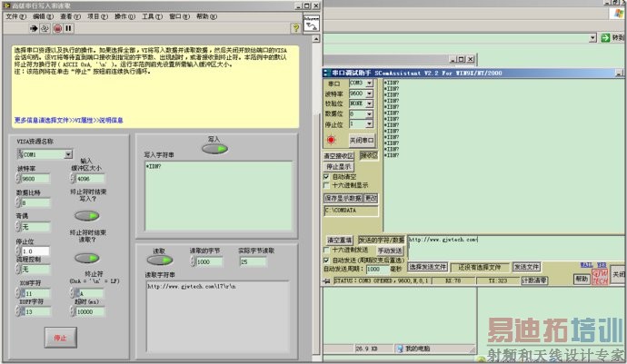Click the Windows flag logo at top right
The width and height of the screenshot is (627, 364).
tap(620, 14)
